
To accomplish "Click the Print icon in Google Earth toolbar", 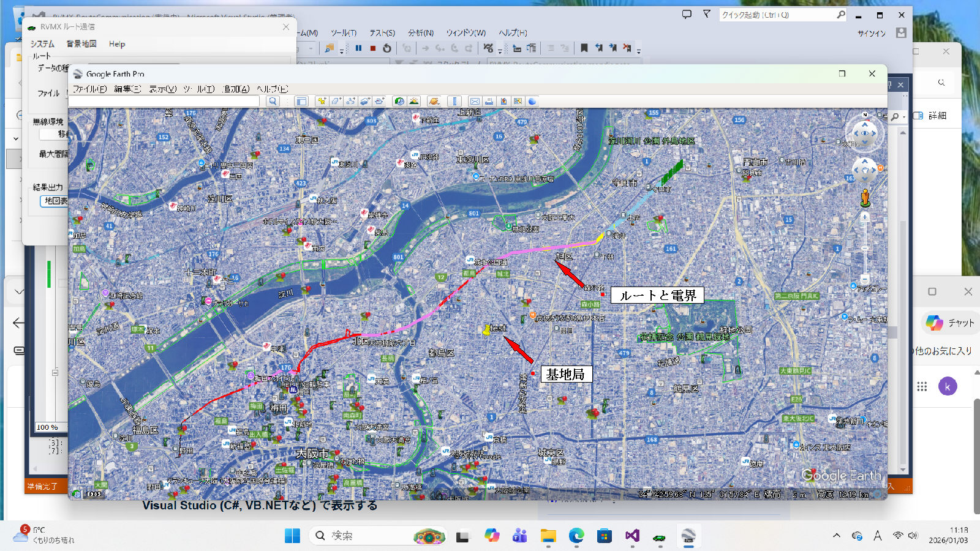I will 489,102.
